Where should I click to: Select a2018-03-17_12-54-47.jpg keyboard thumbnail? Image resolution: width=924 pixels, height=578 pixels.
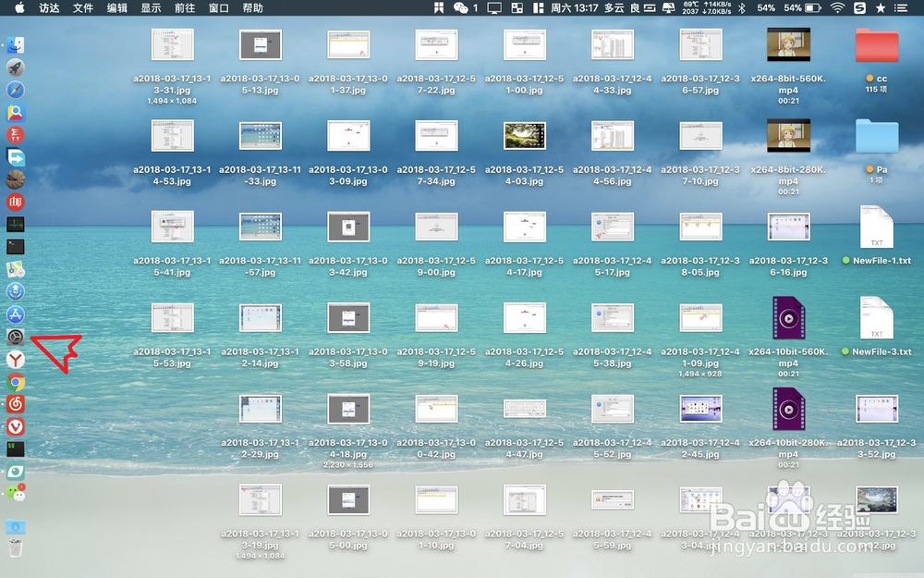(525, 409)
